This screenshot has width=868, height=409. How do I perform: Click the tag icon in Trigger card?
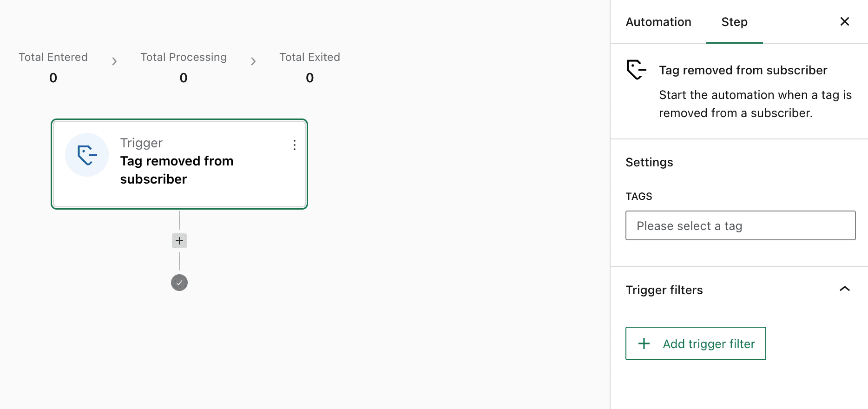(x=87, y=155)
